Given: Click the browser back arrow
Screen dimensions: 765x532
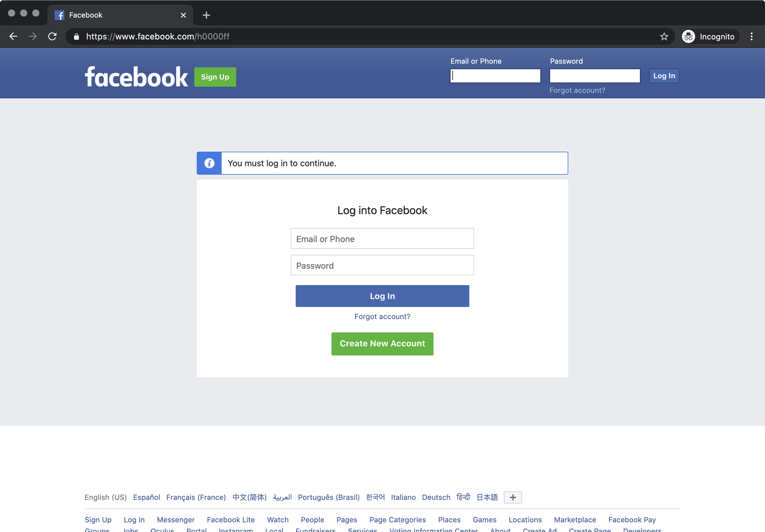Looking at the screenshot, I should coord(13,36).
